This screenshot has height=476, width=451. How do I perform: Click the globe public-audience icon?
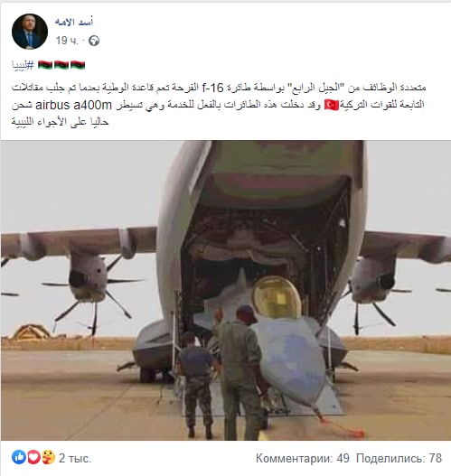tap(94, 41)
